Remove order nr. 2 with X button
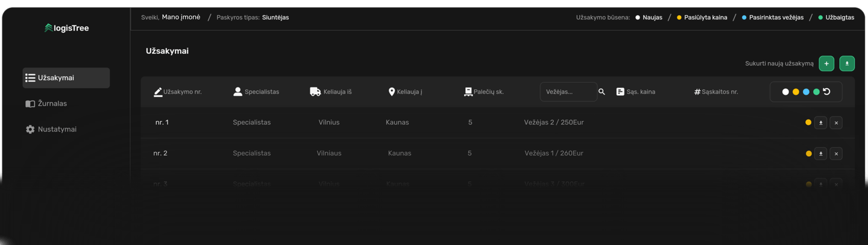This screenshot has width=868, height=245. [x=836, y=153]
